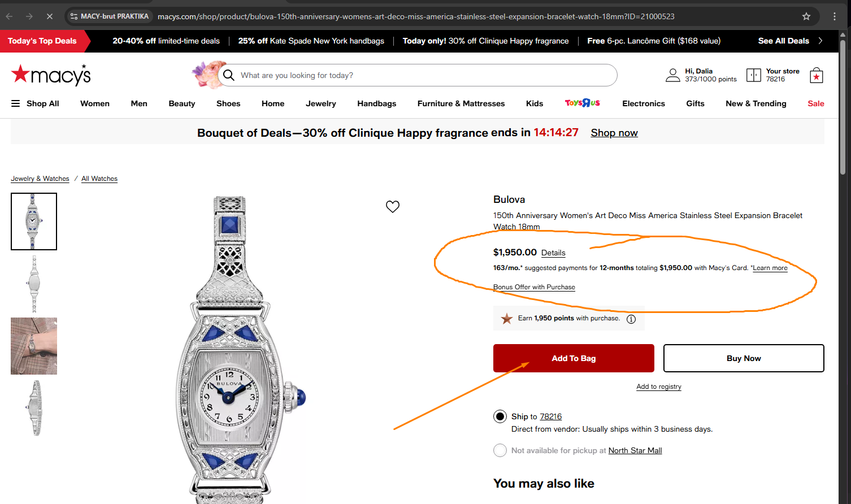Select the Ship to 78216 radio button
The height and width of the screenshot is (504, 851).
(x=500, y=417)
